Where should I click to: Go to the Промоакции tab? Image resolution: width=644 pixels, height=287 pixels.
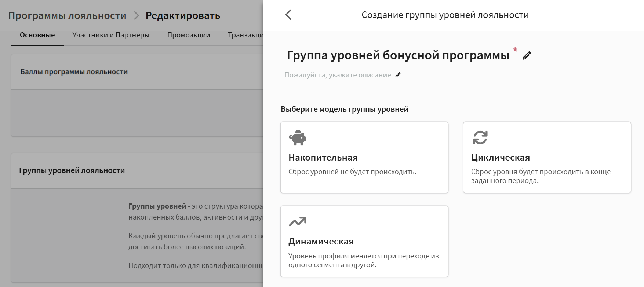pos(189,35)
